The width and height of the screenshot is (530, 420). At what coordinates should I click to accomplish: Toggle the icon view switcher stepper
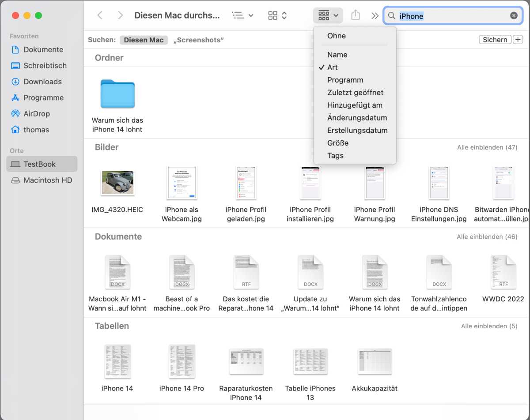278,15
